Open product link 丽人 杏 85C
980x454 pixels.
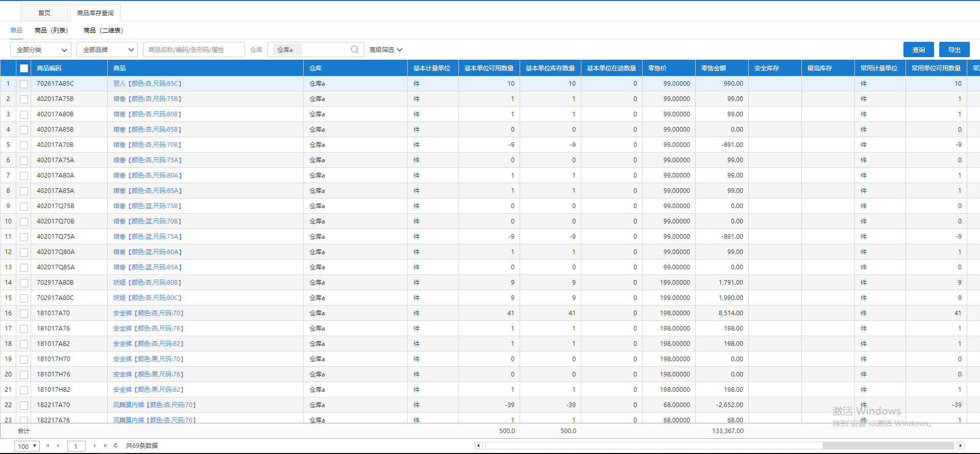click(x=148, y=84)
